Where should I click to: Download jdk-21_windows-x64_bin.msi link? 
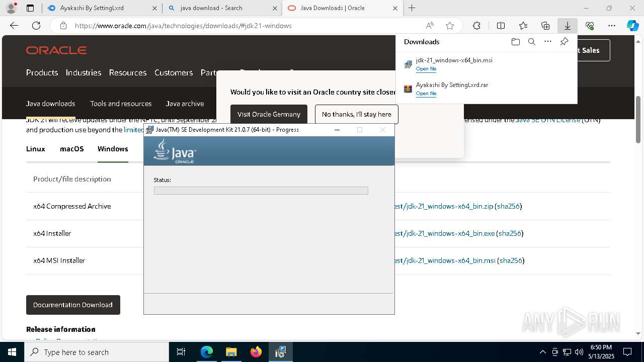(445, 260)
